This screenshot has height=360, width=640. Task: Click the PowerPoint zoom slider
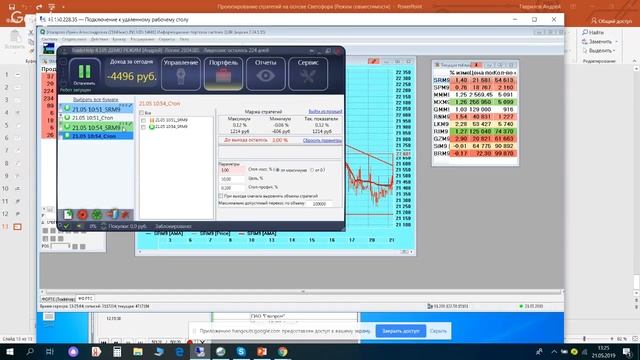click(x=584, y=339)
